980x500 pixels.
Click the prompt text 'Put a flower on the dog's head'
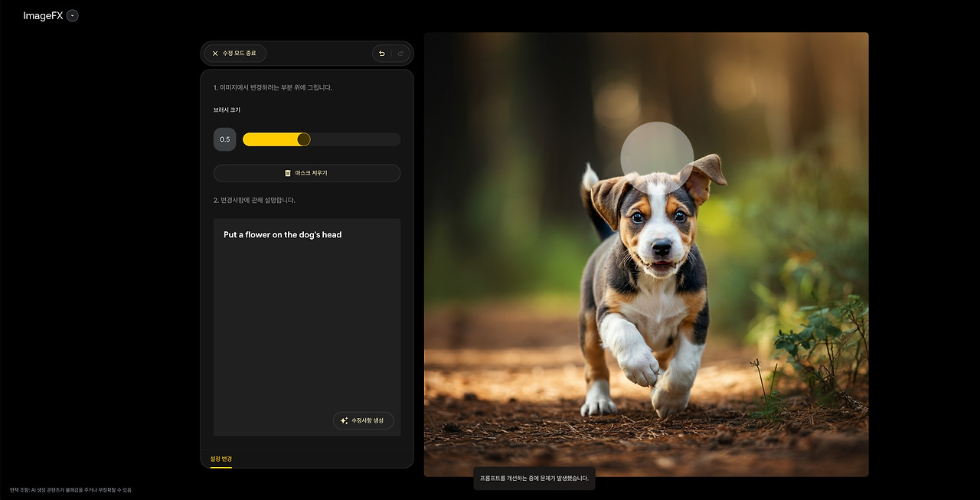(x=283, y=235)
